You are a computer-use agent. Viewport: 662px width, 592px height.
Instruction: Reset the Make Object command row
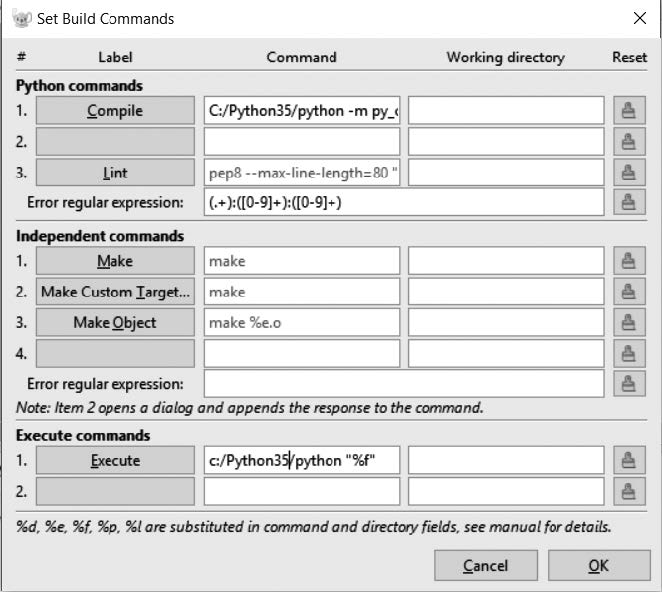pos(629,322)
